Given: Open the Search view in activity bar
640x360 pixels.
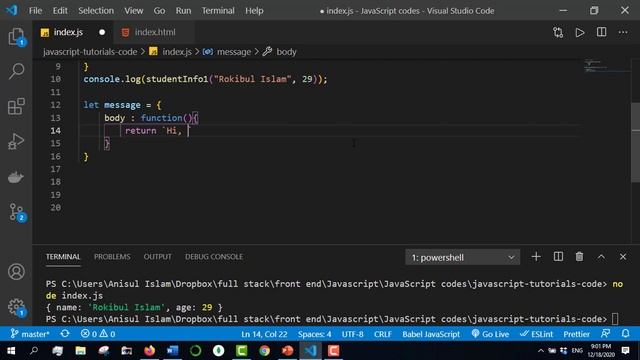Looking at the screenshot, I should click(16, 71).
